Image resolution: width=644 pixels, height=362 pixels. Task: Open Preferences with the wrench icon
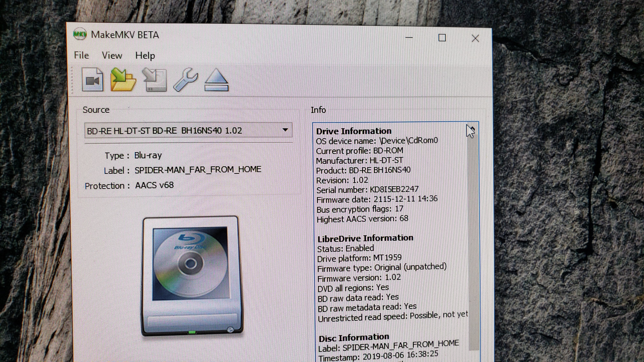coord(185,80)
